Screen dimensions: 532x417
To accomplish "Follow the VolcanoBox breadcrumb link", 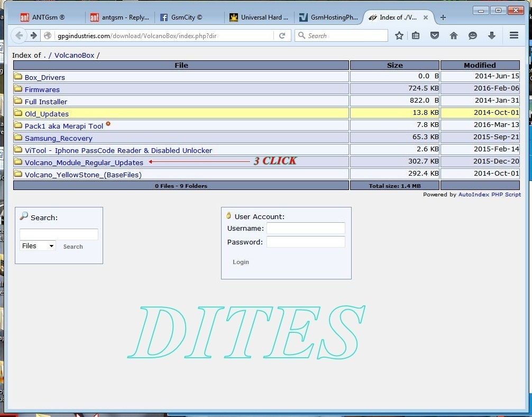I will (75, 56).
